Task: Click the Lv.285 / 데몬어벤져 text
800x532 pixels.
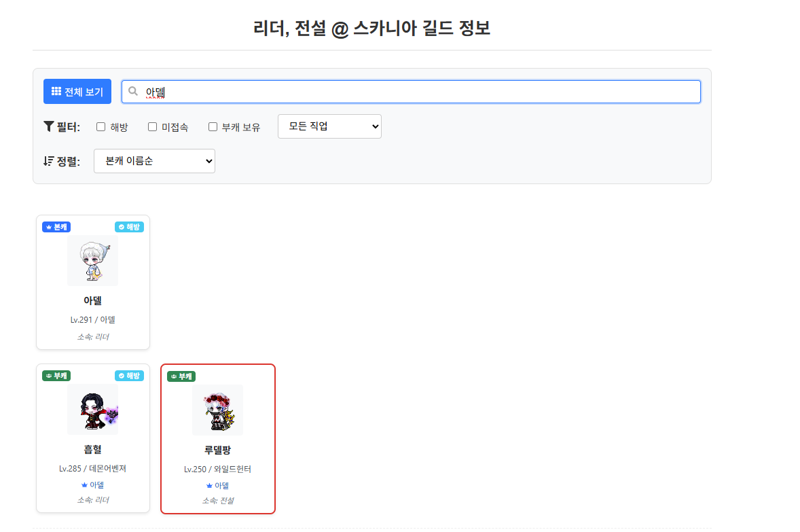Action: (x=93, y=468)
